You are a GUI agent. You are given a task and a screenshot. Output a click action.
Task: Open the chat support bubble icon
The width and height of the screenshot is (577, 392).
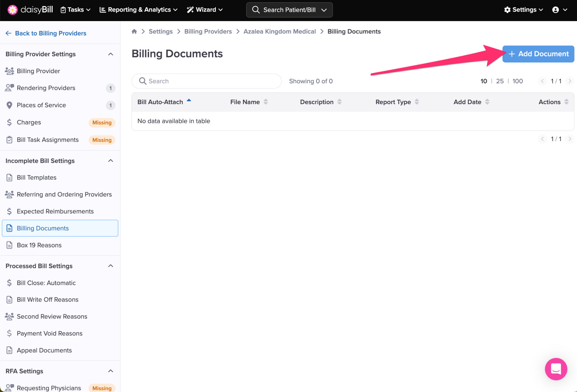556,369
